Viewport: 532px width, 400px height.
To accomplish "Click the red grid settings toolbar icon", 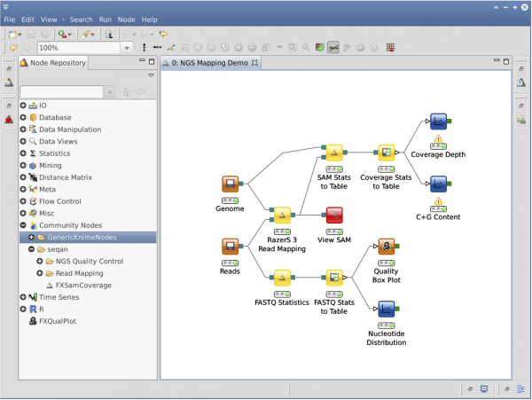I will (390, 48).
